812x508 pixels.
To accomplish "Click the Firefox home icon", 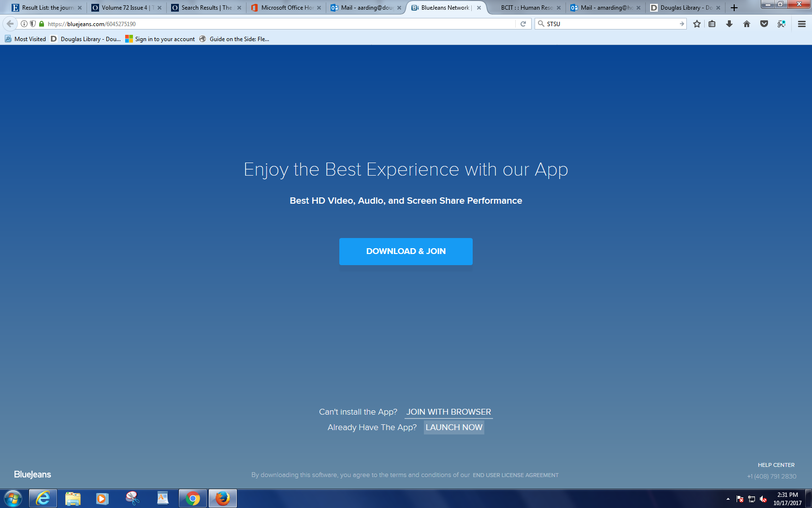I will (747, 24).
